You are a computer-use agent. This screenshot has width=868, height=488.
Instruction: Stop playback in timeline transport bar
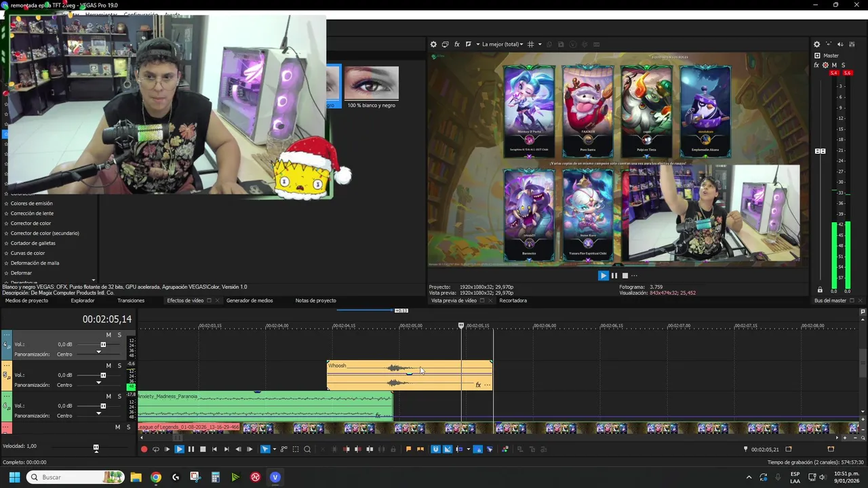point(203,449)
